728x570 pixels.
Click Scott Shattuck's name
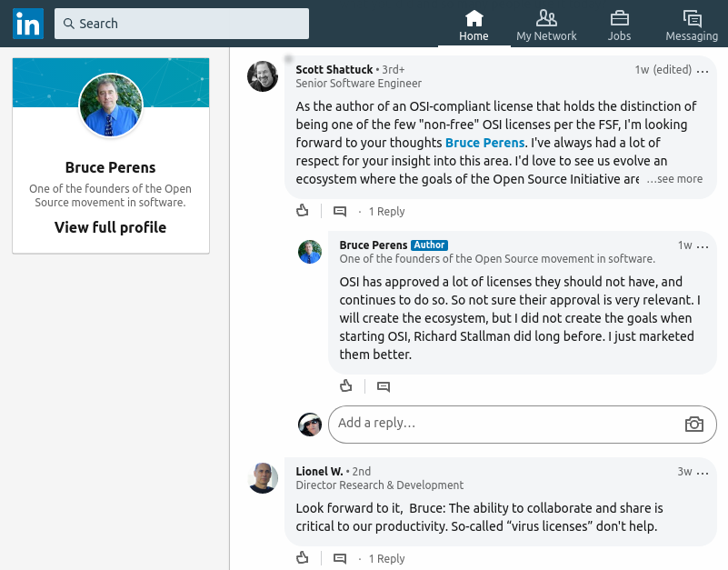click(334, 70)
